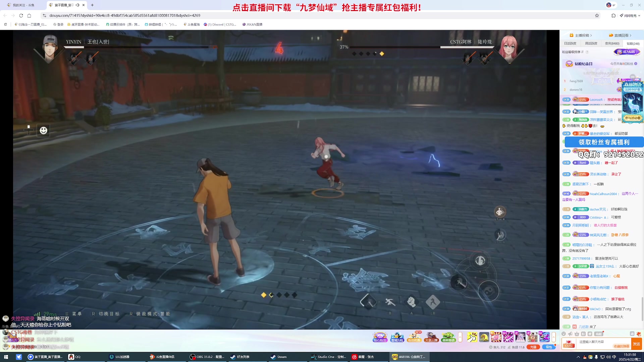Select the 周活跃度 tab
Image resolution: width=644 pixels, height=362 pixels.
[591, 44]
